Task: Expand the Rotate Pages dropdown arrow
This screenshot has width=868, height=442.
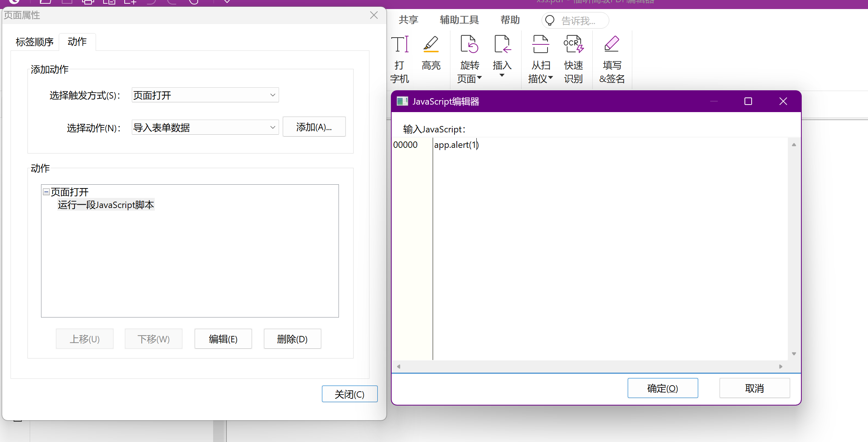Action: (479, 78)
